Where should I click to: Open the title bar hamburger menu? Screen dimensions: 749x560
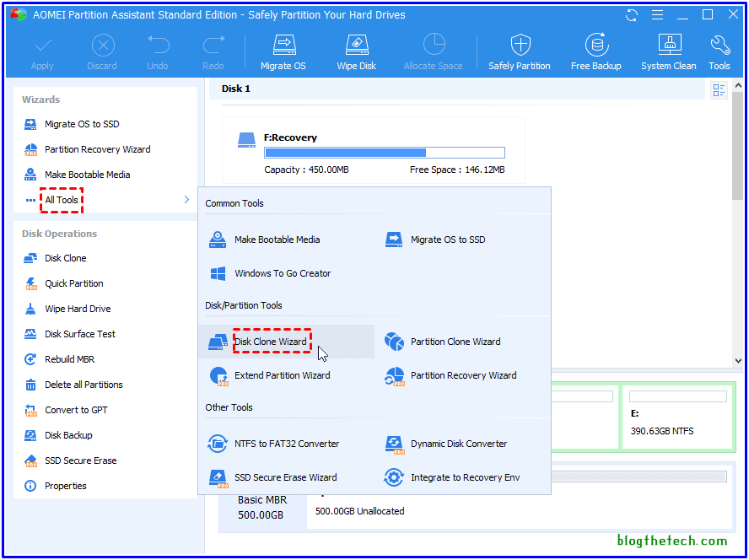pyautogui.click(x=656, y=15)
